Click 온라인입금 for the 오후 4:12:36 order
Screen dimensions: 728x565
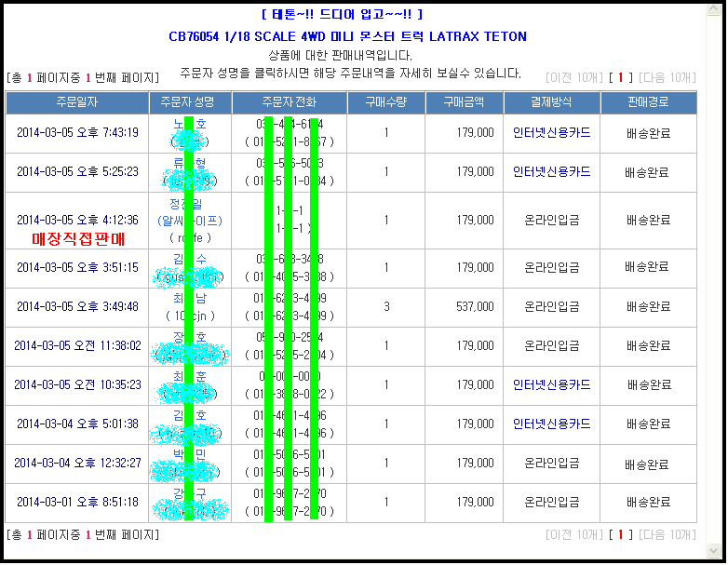tap(551, 220)
